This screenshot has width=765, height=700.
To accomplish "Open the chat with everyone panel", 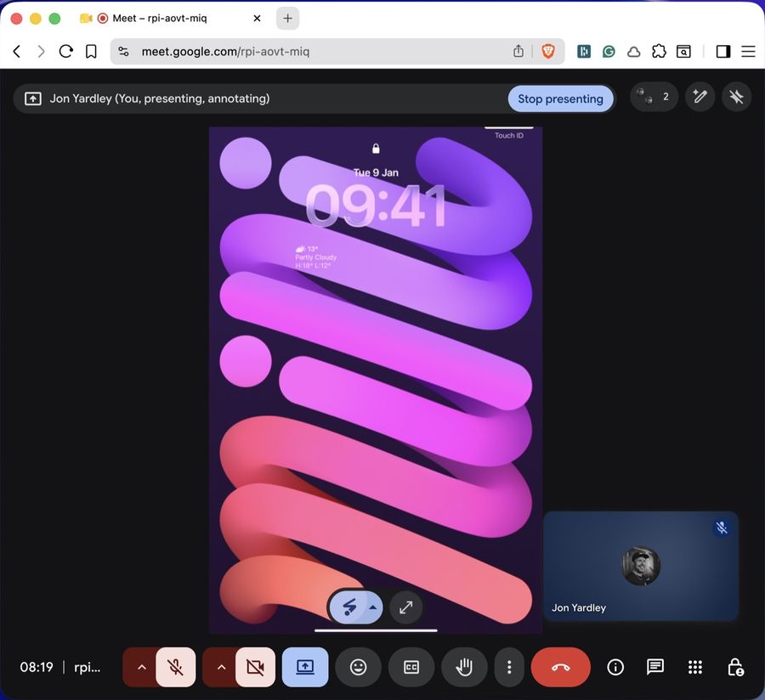I will pyautogui.click(x=654, y=667).
